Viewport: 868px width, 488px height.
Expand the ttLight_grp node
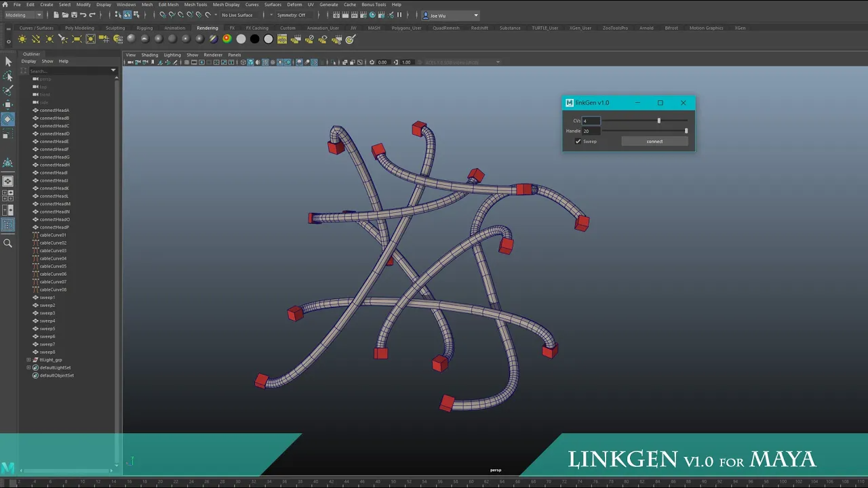tap(28, 360)
